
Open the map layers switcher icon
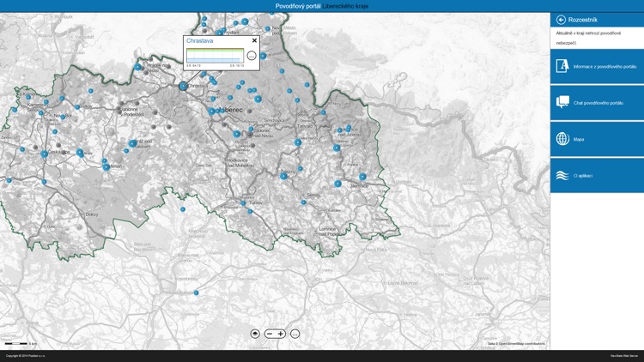coord(255,334)
